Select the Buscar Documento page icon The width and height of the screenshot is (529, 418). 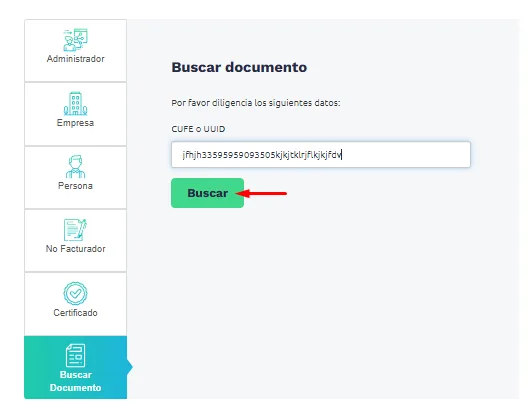pyautogui.click(x=75, y=355)
